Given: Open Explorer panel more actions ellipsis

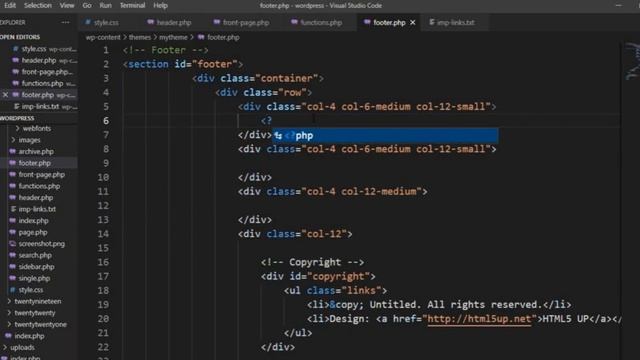Looking at the screenshot, I should [x=65, y=22].
